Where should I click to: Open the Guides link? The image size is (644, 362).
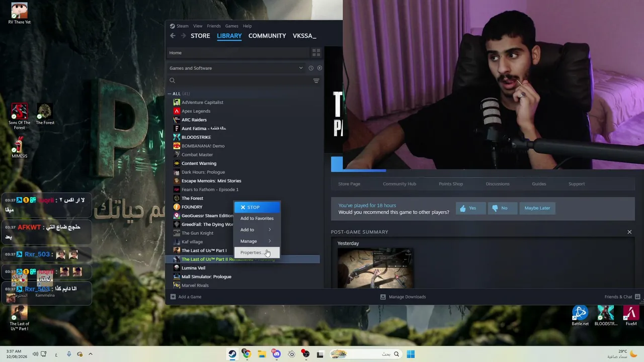(x=539, y=184)
